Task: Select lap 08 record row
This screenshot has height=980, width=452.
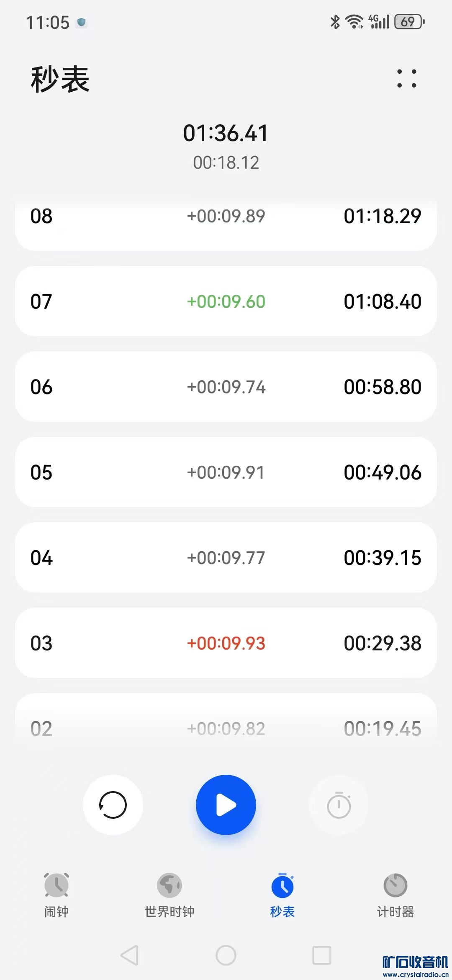Action: (x=226, y=222)
